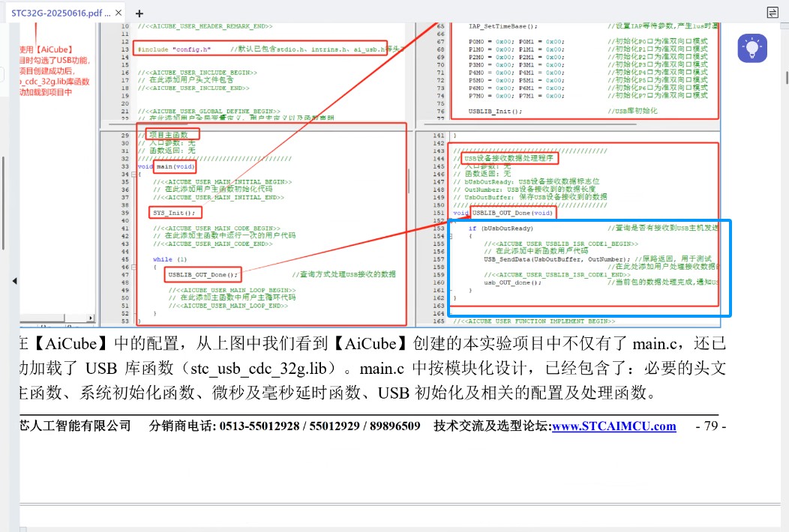Click the "P0M0 = 0x00; P0M1 = 0x00;" line
789x532 pixels.
pos(516,42)
